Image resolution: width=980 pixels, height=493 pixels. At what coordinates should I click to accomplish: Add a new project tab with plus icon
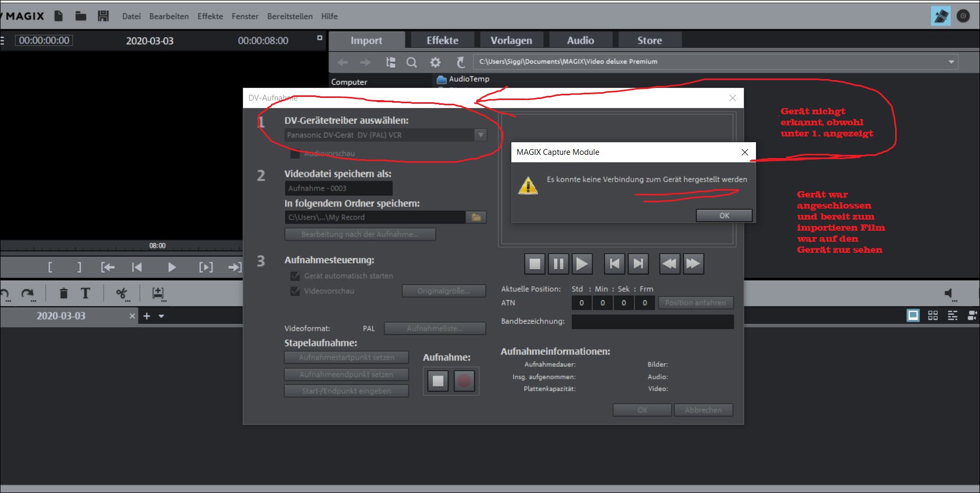click(147, 316)
